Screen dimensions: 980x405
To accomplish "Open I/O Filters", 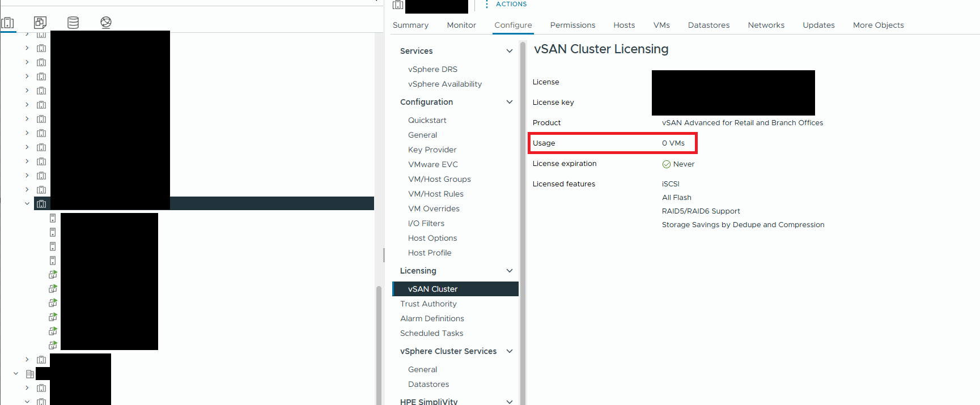I will [x=426, y=223].
